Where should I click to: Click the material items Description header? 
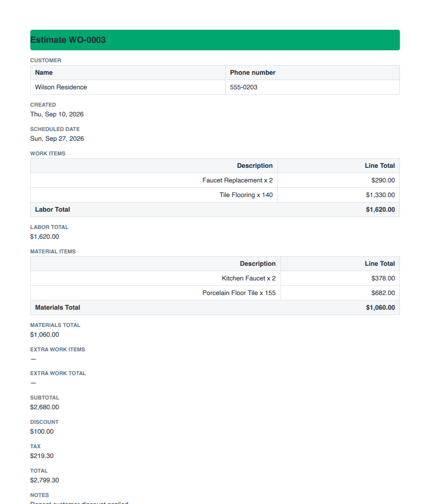tap(258, 264)
